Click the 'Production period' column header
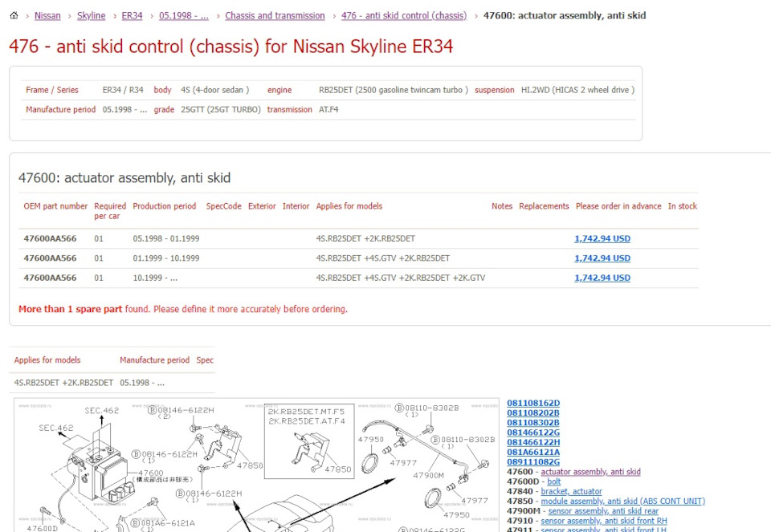771x532 pixels. 164,206
